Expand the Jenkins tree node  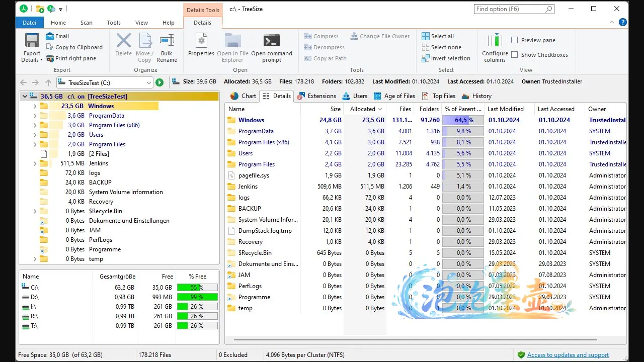click(x=35, y=163)
